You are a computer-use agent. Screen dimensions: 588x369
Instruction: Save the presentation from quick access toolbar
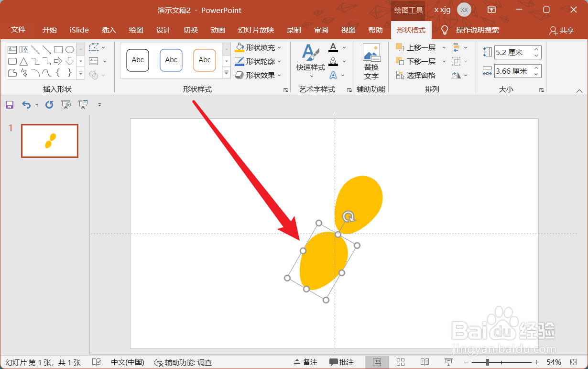tap(10, 105)
